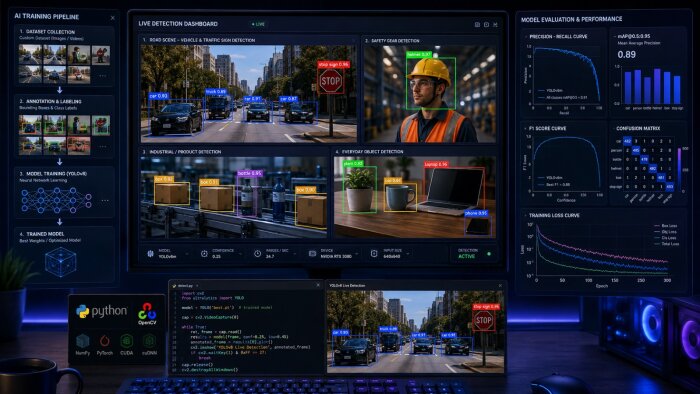
Task: Click the bottle bar in mAP chart
Action: [647, 91]
